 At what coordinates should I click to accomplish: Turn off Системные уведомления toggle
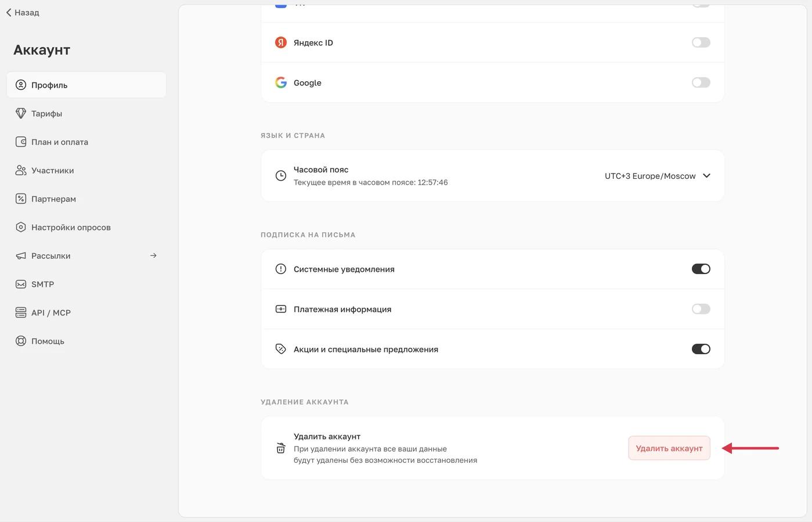[x=701, y=269]
